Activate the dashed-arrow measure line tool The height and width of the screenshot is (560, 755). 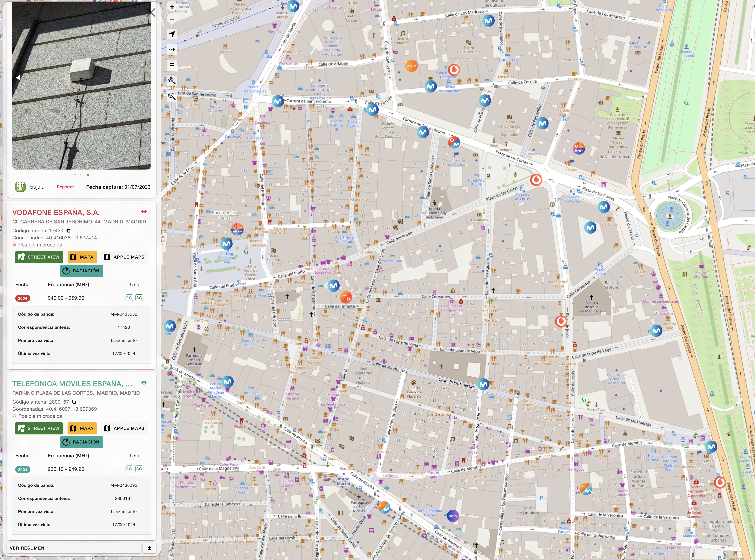point(172,49)
